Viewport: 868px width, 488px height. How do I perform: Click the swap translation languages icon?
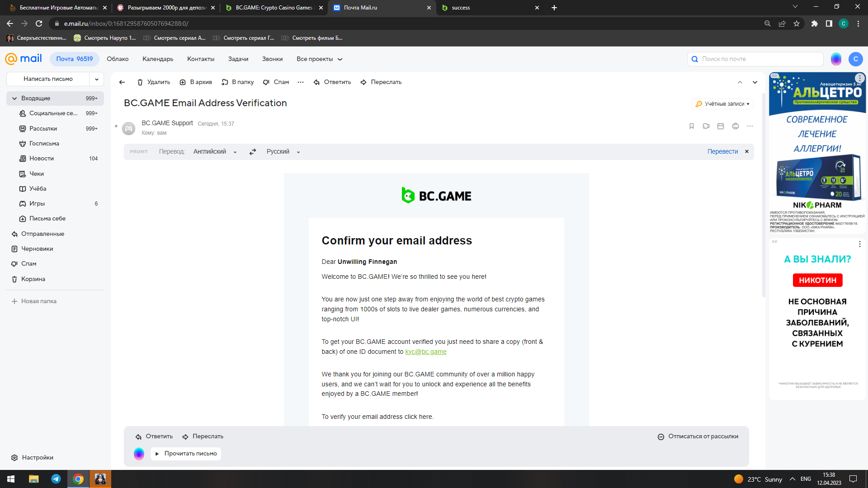tap(253, 152)
